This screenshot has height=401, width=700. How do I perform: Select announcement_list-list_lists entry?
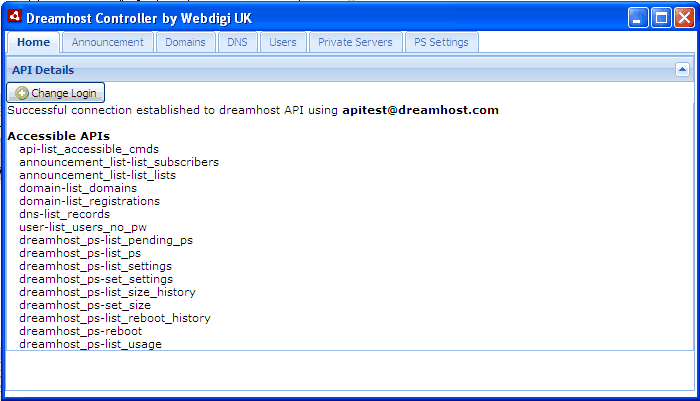[97, 175]
